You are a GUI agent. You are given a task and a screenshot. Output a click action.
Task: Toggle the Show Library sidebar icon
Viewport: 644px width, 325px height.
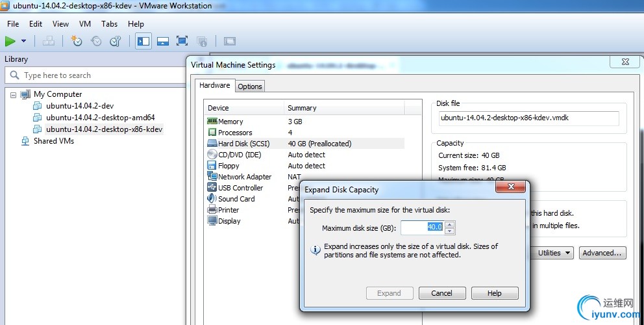143,41
